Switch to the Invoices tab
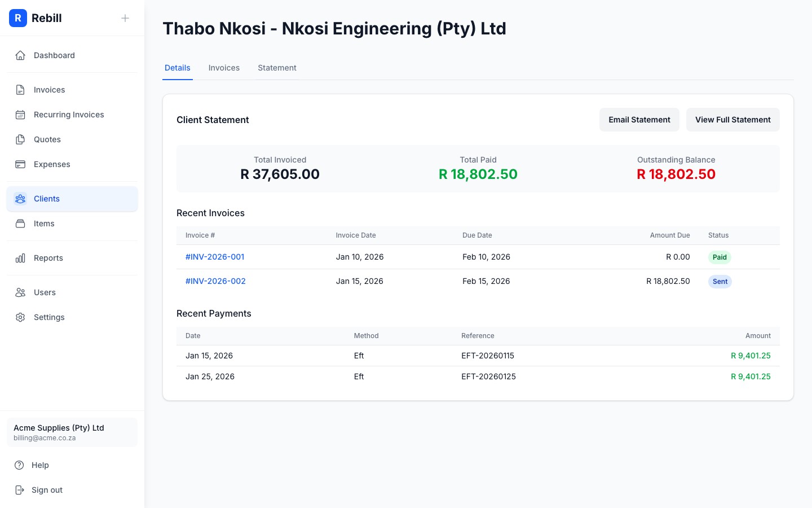812x508 pixels. (224, 68)
